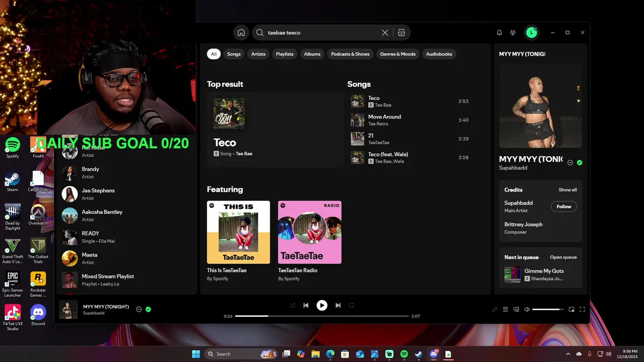Image resolution: width=644 pixels, height=362 pixels.
Task: Open the miniplayer icon
Action: point(572,309)
